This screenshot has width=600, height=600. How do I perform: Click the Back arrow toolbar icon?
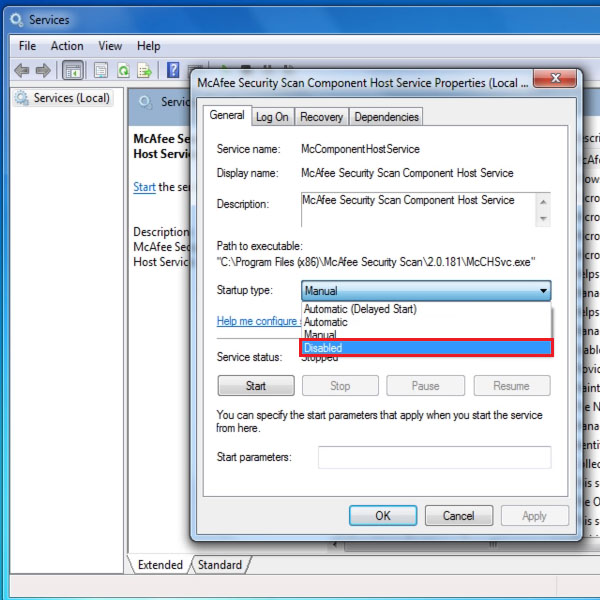click(x=22, y=70)
